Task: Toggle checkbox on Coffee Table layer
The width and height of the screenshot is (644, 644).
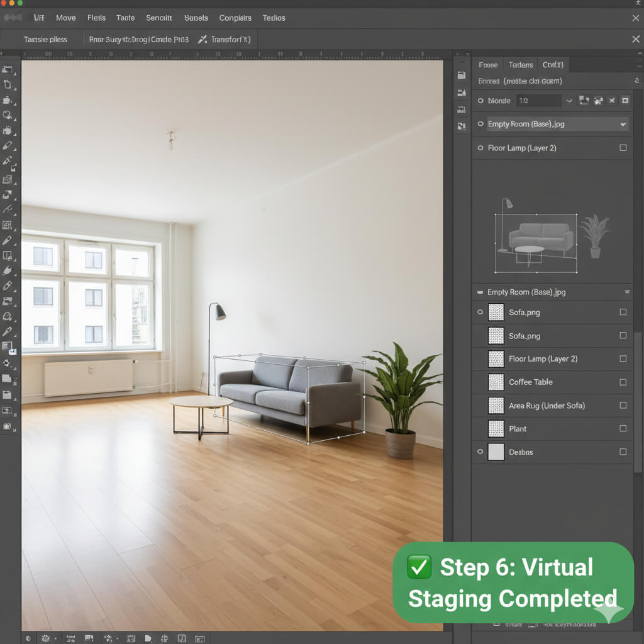Action: 623,382
